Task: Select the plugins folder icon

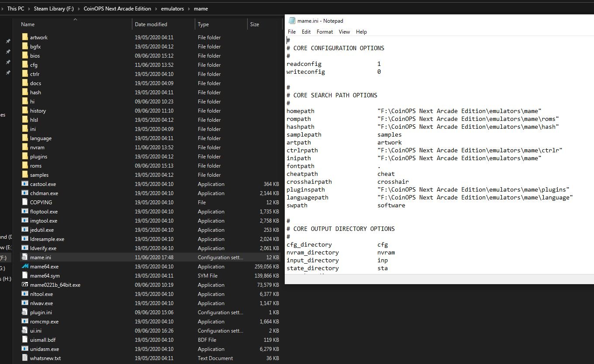Action: pyautogui.click(x=25, y=156)
